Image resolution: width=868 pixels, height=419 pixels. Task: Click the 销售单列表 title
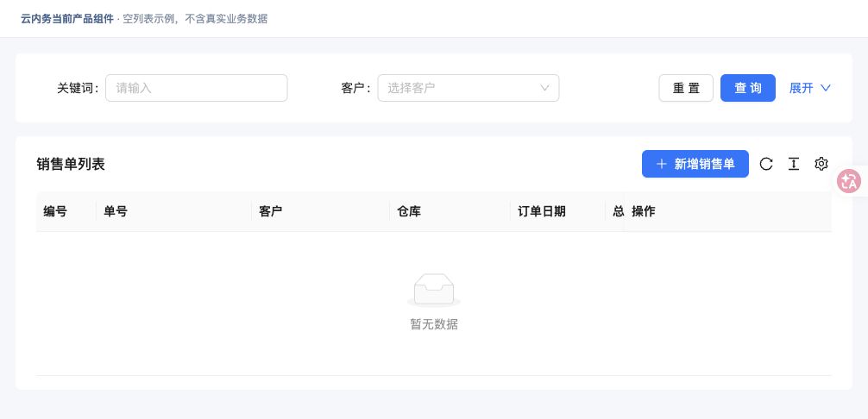(x=71, y=164)
